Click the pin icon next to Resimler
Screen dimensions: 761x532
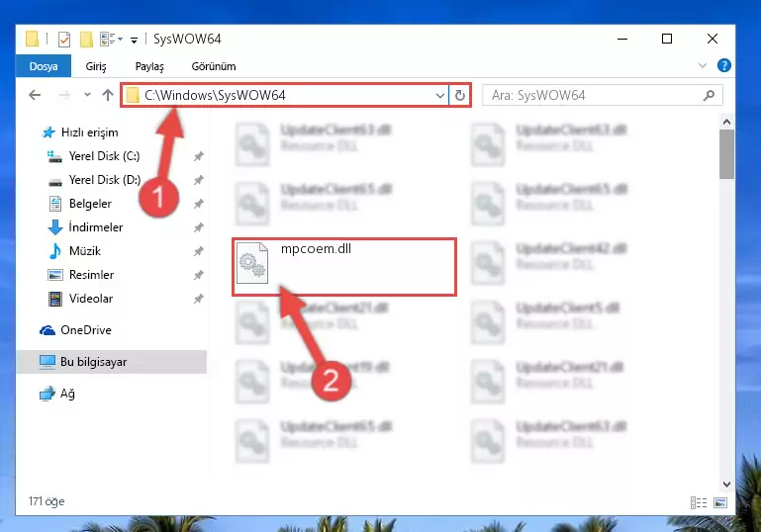[x=198, y=275]
